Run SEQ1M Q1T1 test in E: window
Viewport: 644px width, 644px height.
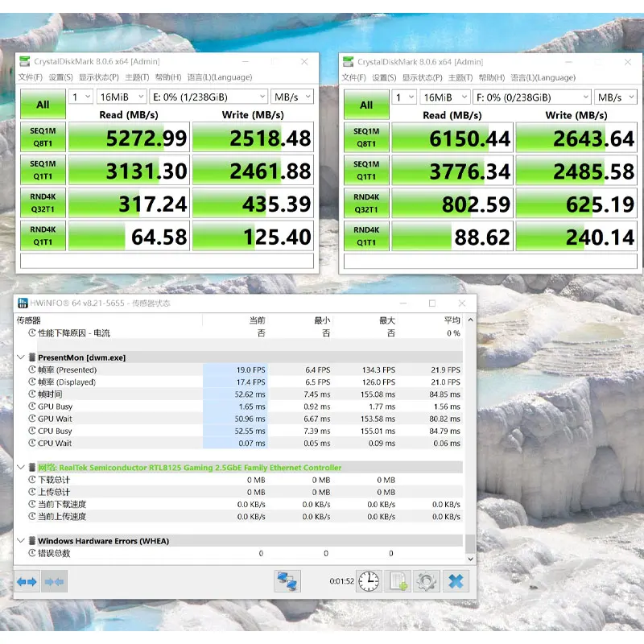point(43,170)
